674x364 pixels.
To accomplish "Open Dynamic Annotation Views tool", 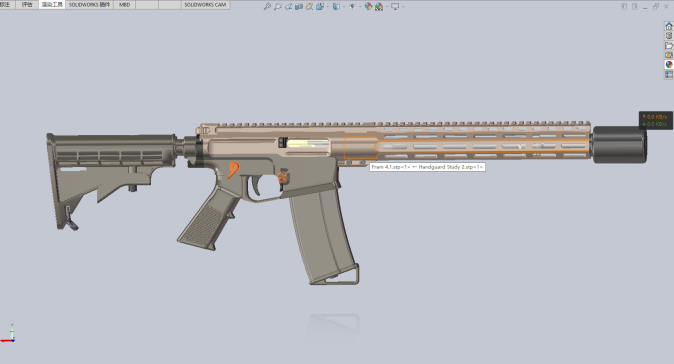I will 309,6.
